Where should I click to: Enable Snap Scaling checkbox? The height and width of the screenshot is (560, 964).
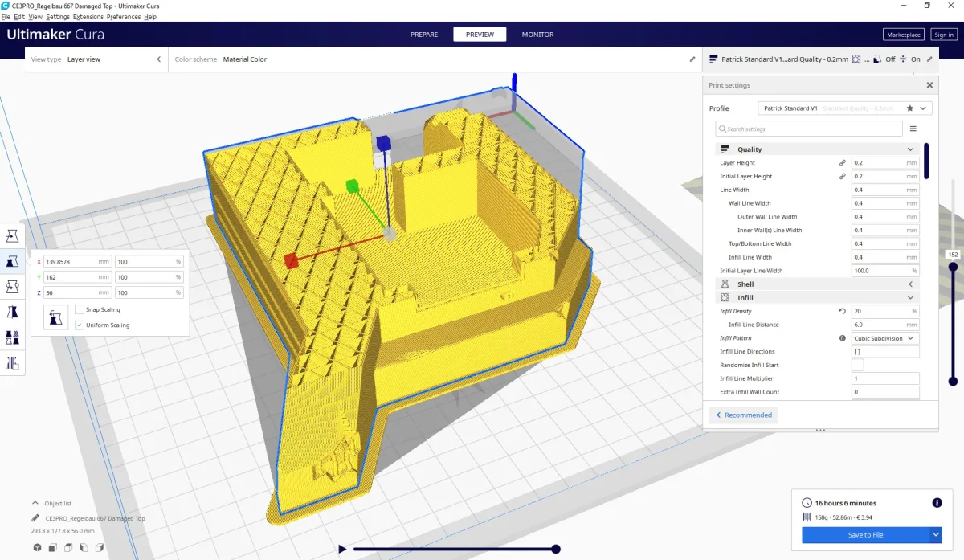point(80,309)
